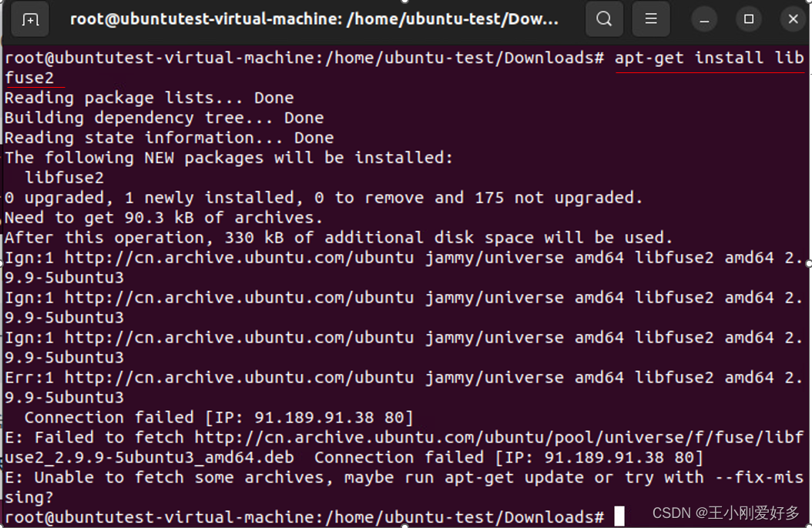Click 'use2_2.9.9-5ubuntu3_amd64.deb' file name
Viewport: 812px width, 528px height.
click(149, 458)
